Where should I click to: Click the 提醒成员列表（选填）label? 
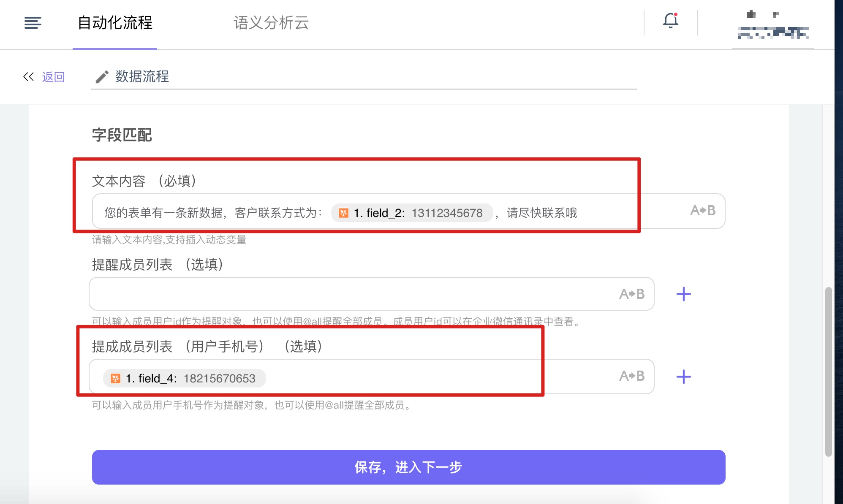click(158, 265)
